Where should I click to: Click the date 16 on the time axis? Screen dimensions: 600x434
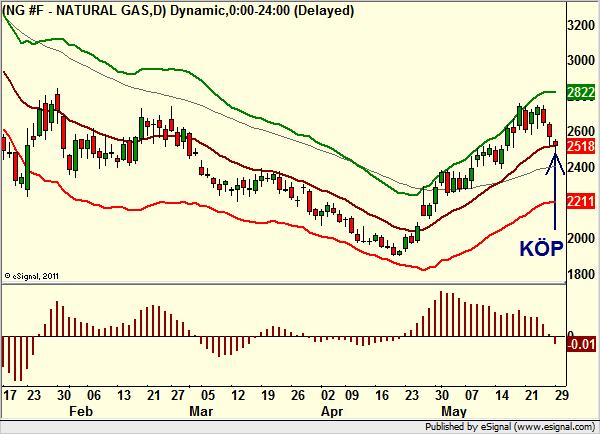(x=382, y=395)
